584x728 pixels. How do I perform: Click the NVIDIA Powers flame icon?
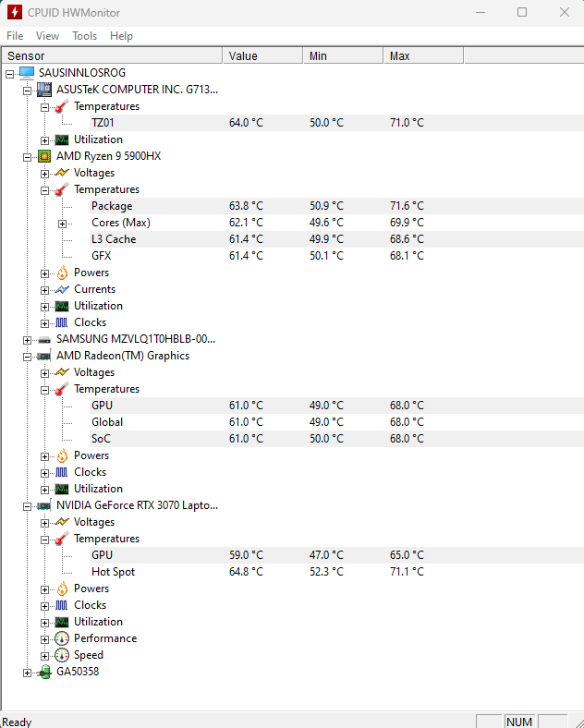(62, 588)
